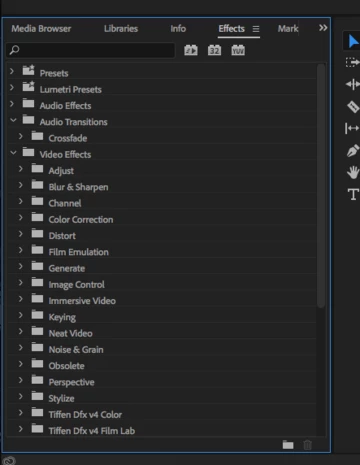360x465 pixels.
Task: Select the Image Control row
Action: pyautogui.click(x=162, y=284)
